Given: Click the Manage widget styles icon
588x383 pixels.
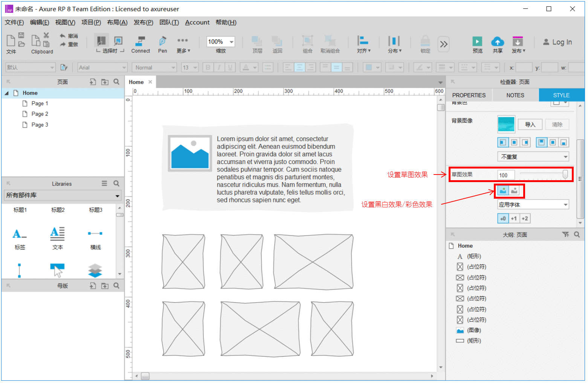Looking at the screenshot, I should click(x=64, y=67).
